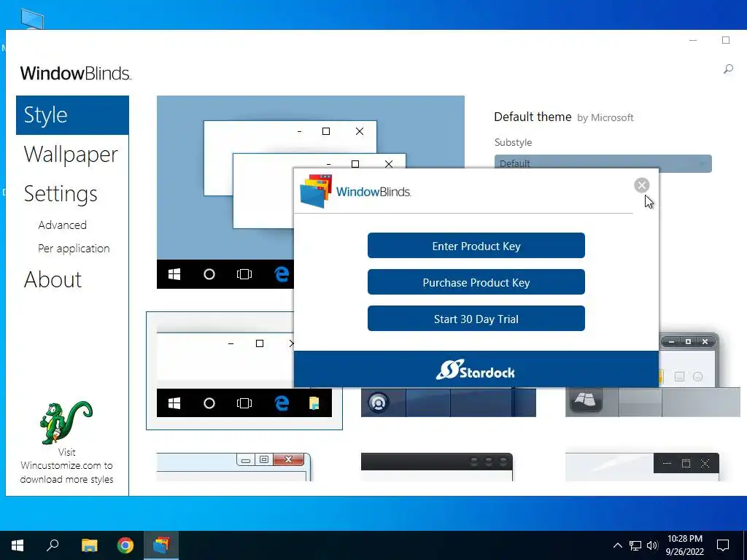The width and height of the screenshot is (747, 560).
Task: Select the classic red-close-button style thumbnail
Action: pyautogui.click(x=233, y=467)
